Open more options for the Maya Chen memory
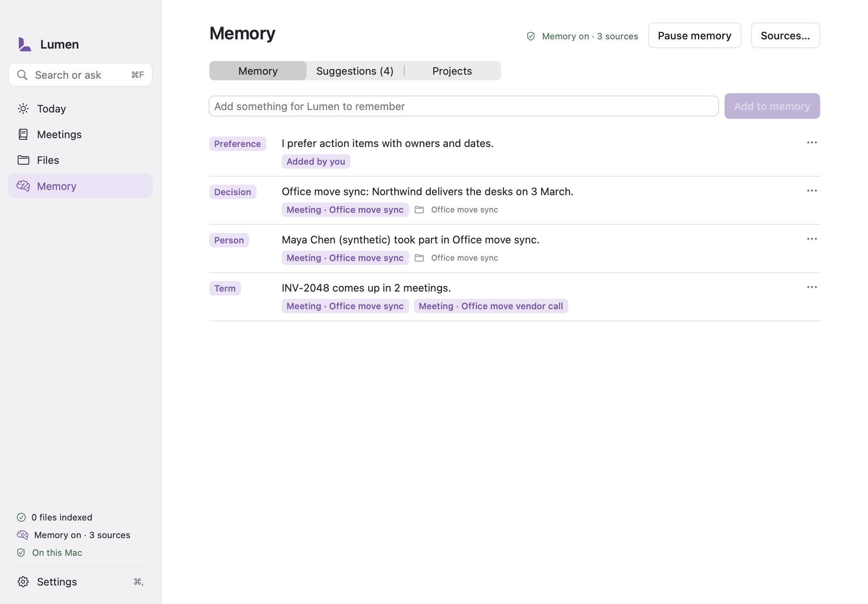This screenshot has width=868, height=604. tap(812, 239)
